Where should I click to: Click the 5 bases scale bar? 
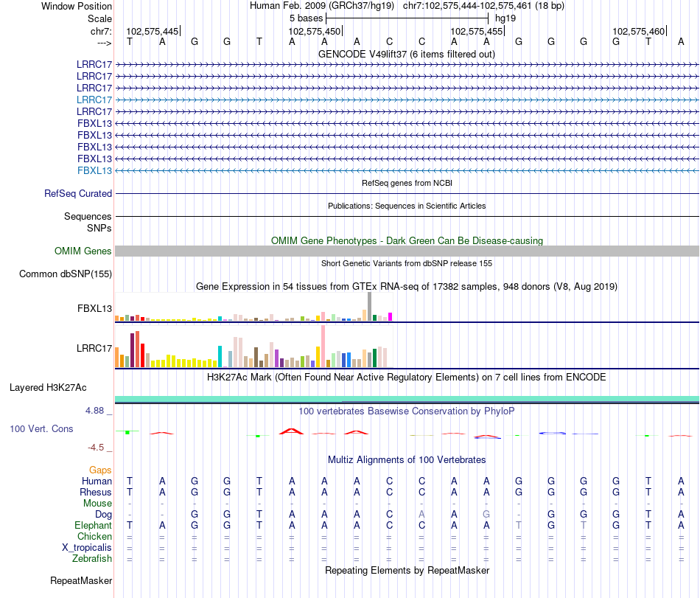tap(407, 18)
